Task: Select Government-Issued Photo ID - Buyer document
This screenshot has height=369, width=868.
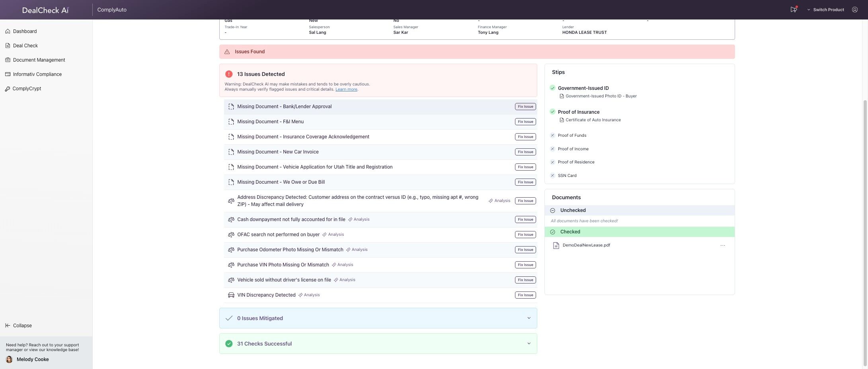Action: [601, 96]
